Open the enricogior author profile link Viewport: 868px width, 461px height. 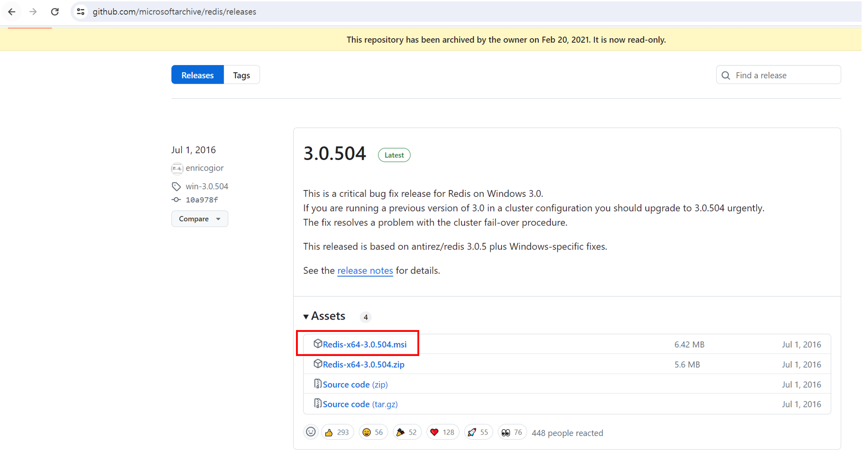205,168
